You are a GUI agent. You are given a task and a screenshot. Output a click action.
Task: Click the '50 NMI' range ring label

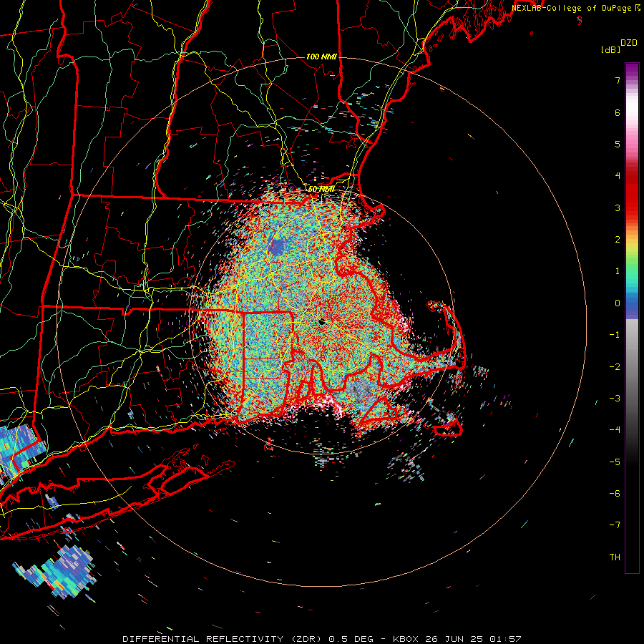click(321, 190)
